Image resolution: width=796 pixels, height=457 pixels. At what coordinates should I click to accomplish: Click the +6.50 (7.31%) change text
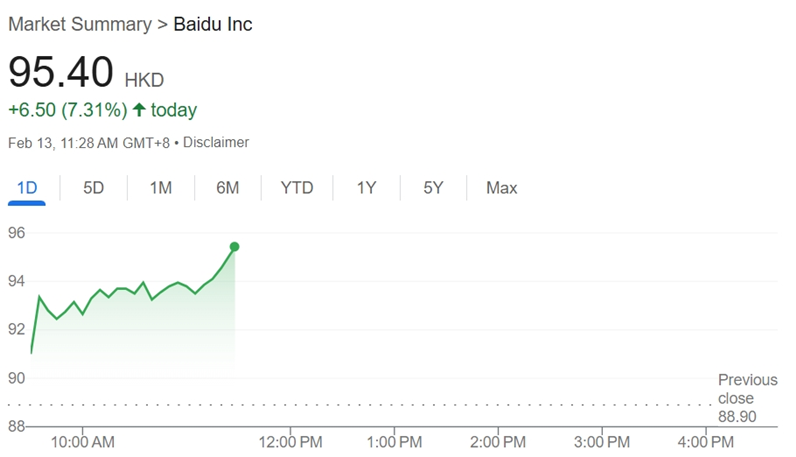[x=68, y=110]
